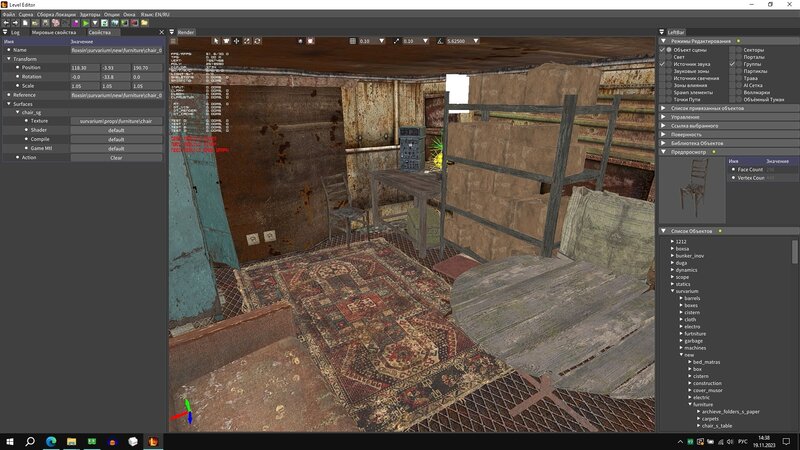
Task: Collapse the Surfaces section in properties
Action: point(6,103)
